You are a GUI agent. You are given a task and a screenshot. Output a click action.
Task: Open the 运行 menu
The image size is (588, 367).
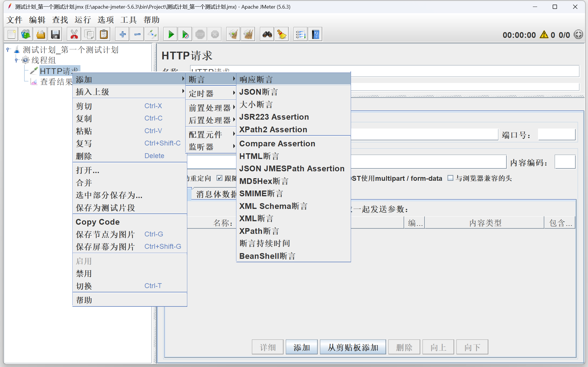pos(83,20)
